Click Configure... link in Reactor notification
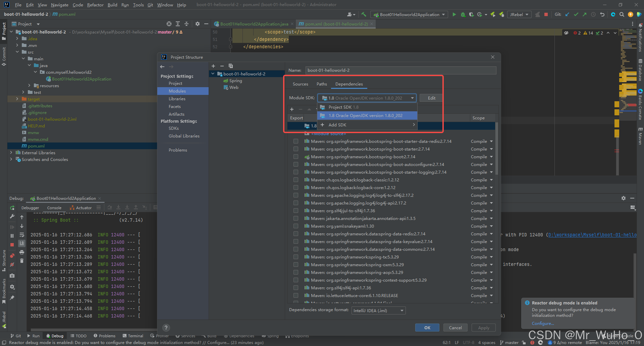This screenshot has height=346, width=644. [543, 324]
